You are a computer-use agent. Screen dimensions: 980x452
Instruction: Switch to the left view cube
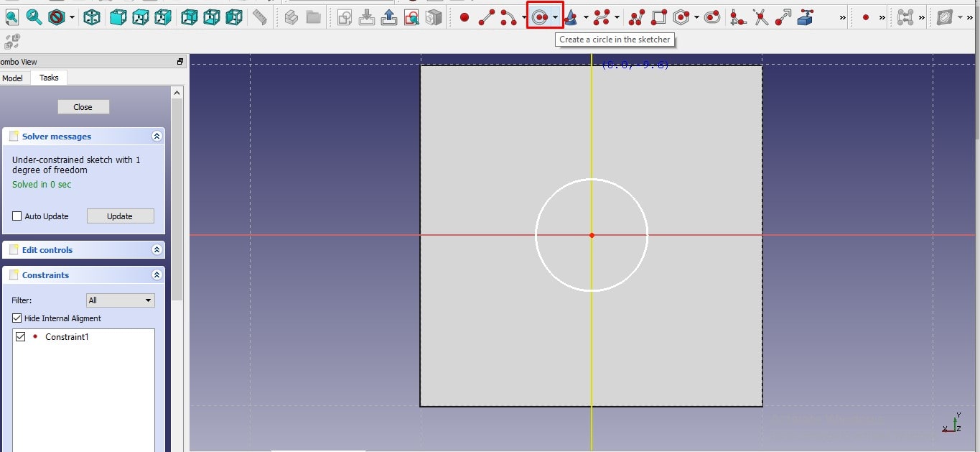click(x=234, y=17)
